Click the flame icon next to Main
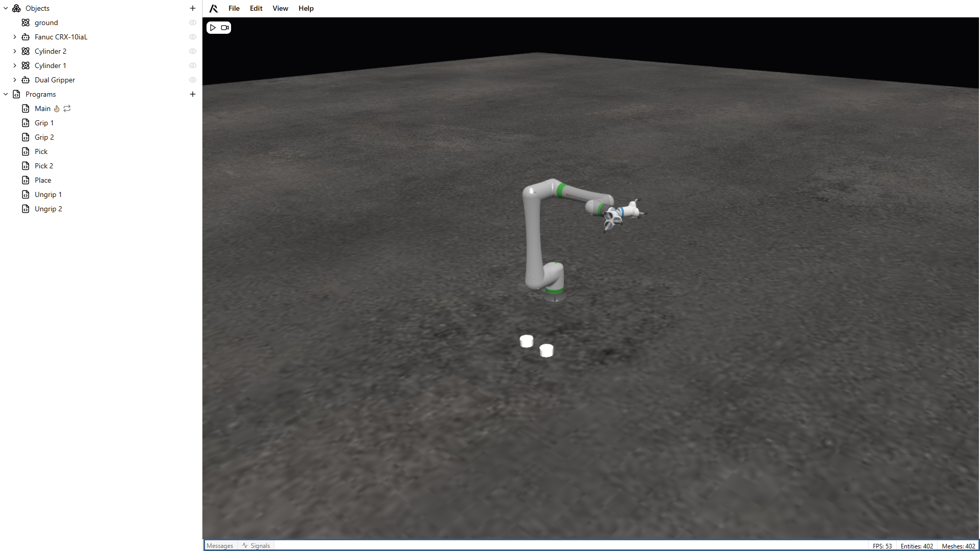The width and height of the screenshot is (980, 551). (57, 108)
